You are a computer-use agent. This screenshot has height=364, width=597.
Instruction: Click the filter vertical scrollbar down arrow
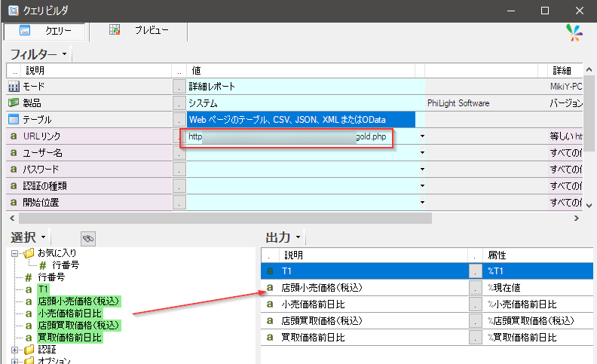589,205
